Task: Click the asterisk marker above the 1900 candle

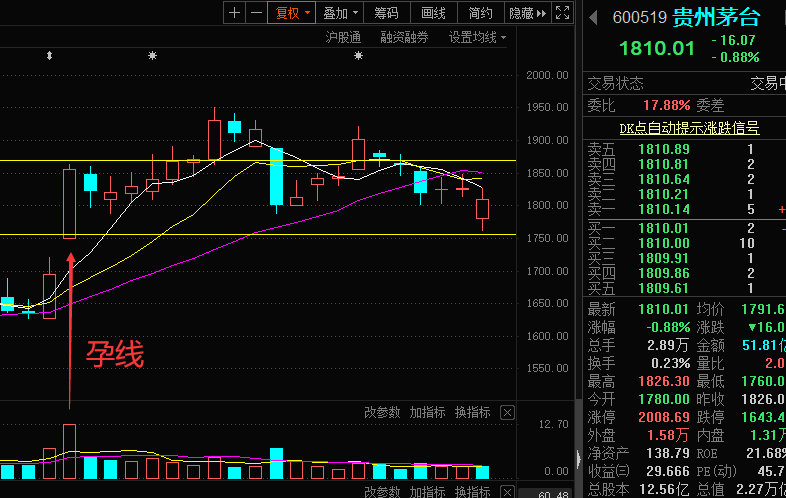Action: 358,56
